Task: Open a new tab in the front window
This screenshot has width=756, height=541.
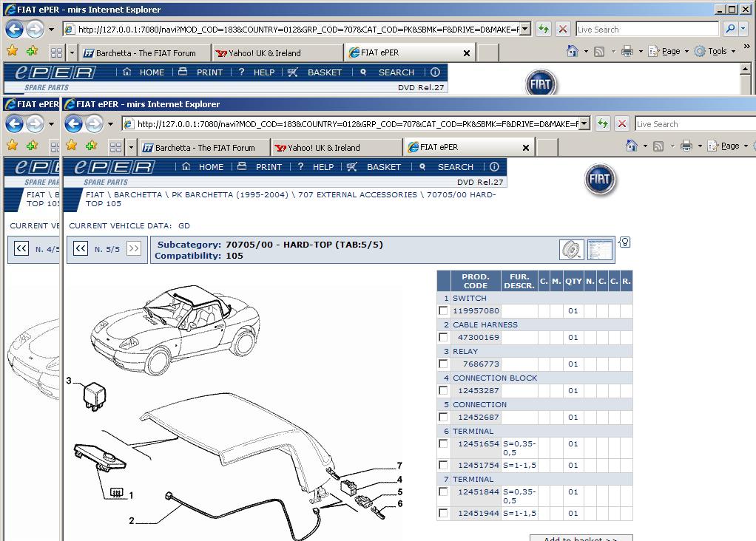Action: pos(547,147)
